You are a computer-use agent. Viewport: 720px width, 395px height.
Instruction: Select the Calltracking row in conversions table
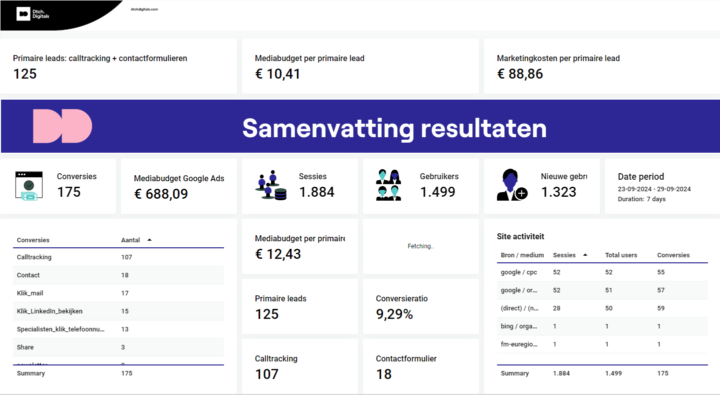coord(118,257)
